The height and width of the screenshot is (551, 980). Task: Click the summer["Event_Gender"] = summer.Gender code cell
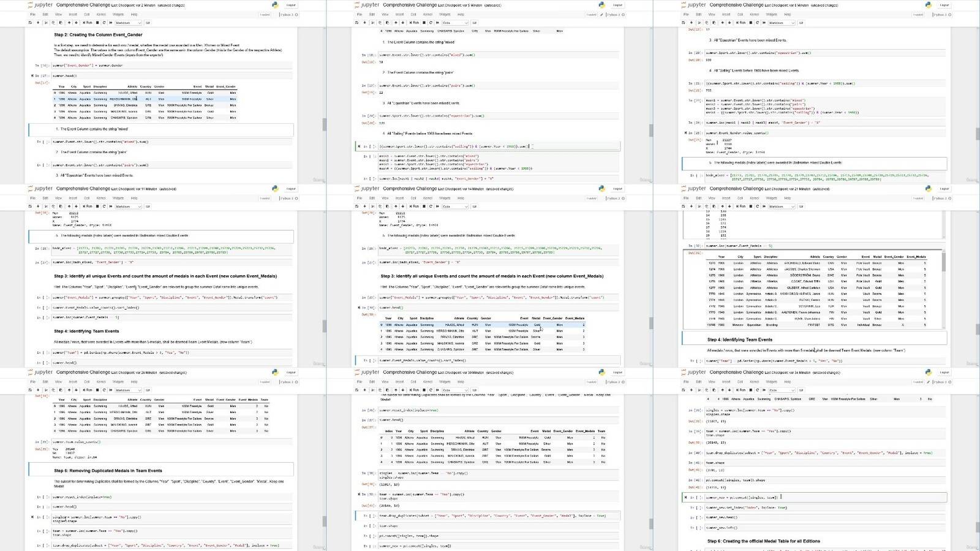[172, 65]
